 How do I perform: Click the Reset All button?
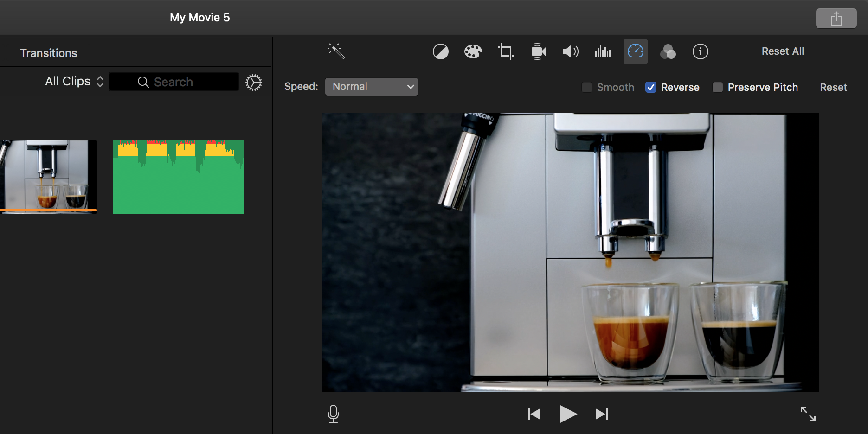pyautogui.click(x=783, y=51)
